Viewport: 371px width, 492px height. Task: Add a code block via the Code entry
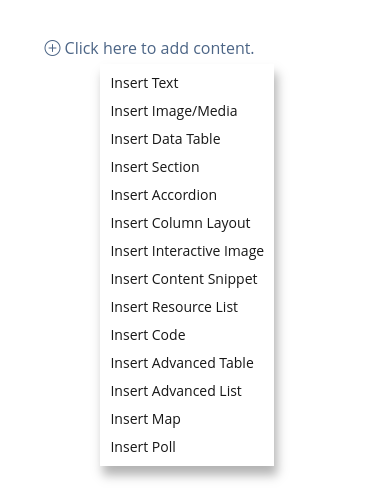pos(187,335)
